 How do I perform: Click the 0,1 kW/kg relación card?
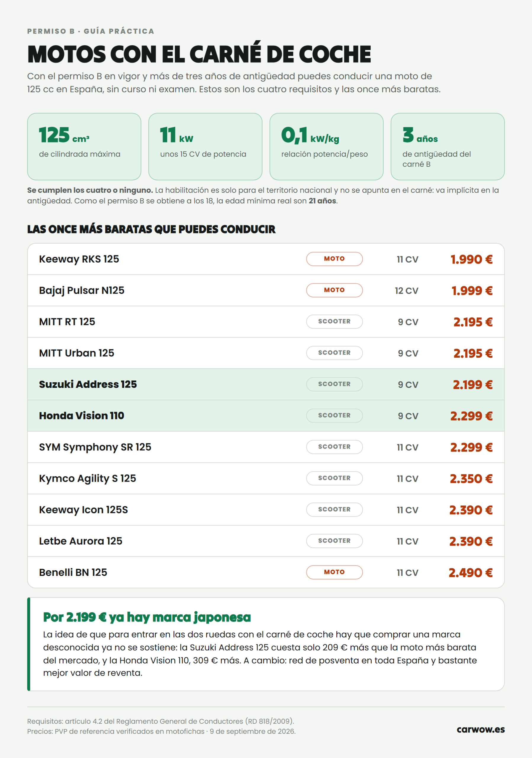coord(327,147)
